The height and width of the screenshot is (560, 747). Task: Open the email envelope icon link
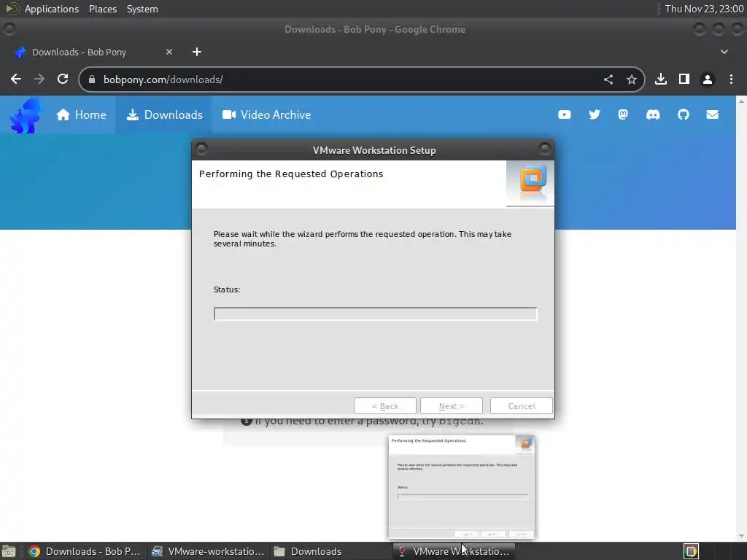(x=712, y=114)
